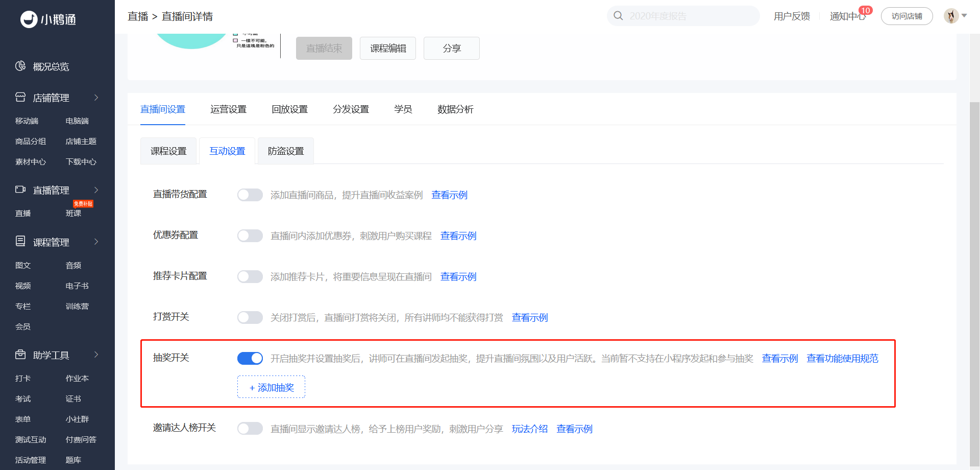Image resolution: width=980 pixels, height=470 pixels.
Task: Open 付费问答 in sidebar
Action: click(81, 440)
